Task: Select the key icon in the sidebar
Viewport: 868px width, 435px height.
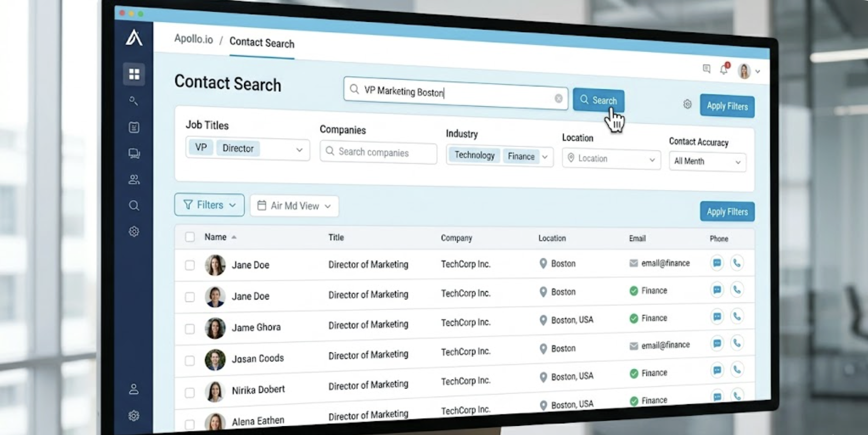Action: point(134,101)
